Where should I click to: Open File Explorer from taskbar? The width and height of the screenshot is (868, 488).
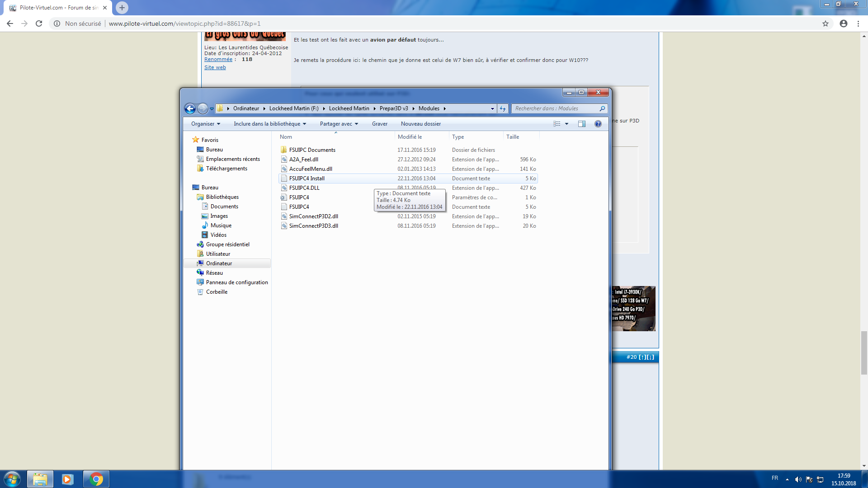[x=40, y=479]
